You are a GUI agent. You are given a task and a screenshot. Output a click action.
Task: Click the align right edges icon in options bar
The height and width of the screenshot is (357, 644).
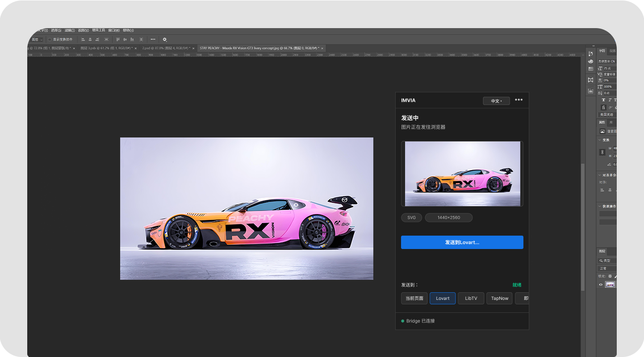click(97, 40)
